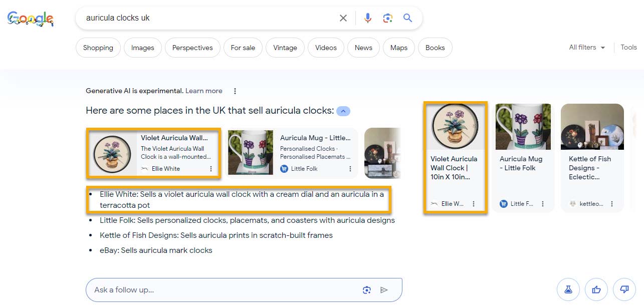Click Generative AI is experimental text
644x307 pixels.
pos(134,91)
